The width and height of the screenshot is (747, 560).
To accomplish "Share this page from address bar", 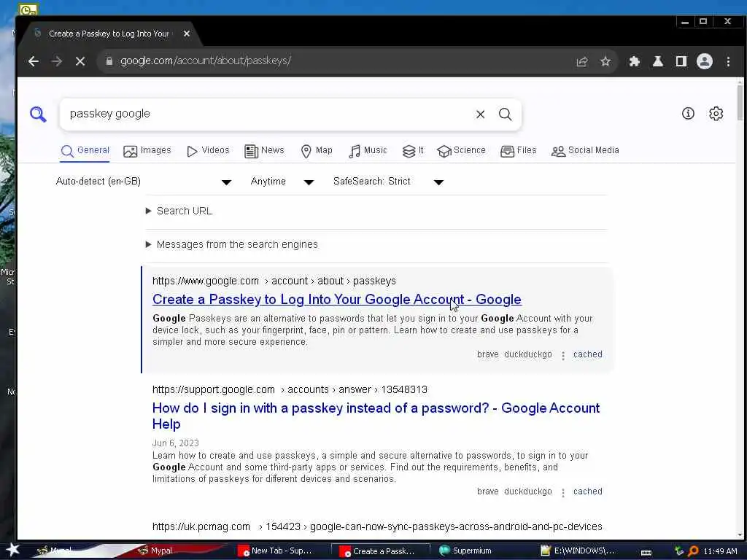I will tap(582, 61).
